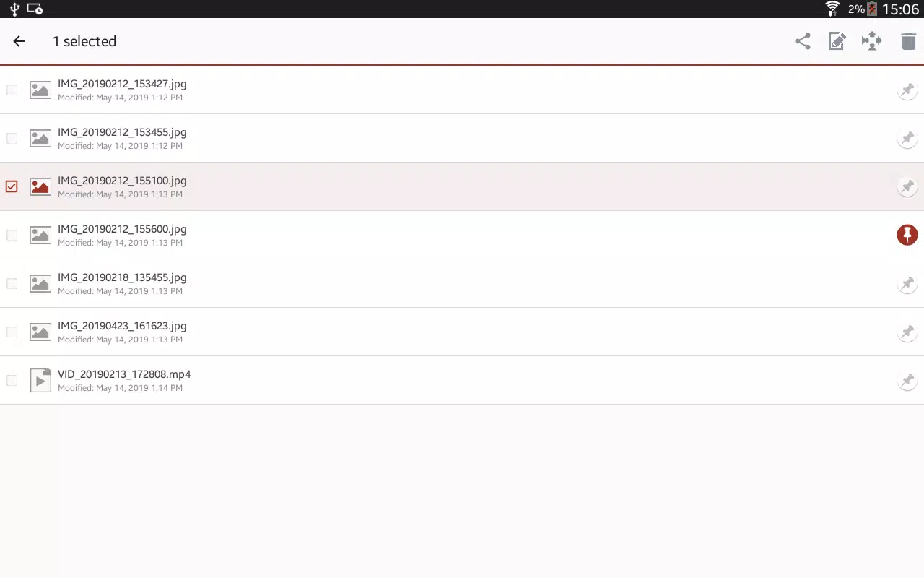Tap the image thumbnail of IMG_20190423_161623.jpg
This screenshot has width=924, height=578.
pos(40,332)
